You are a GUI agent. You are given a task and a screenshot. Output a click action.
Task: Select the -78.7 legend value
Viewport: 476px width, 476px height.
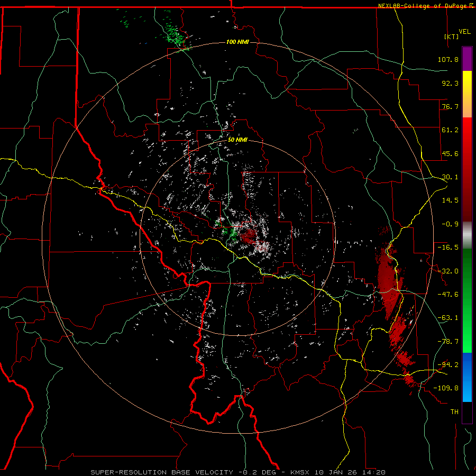[x=448, y=342]
